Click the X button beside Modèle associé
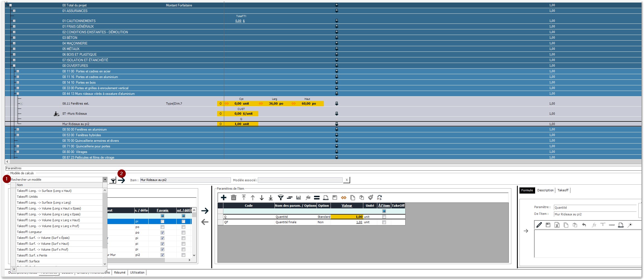644x280 pixels. click(346, 180)
